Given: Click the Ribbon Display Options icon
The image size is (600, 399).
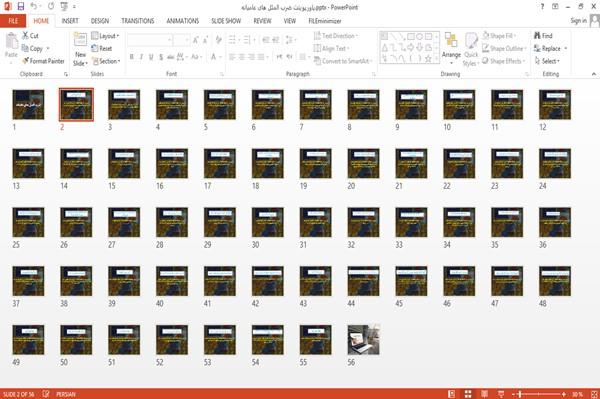Looking at the screenshot, I should (555, 7).
